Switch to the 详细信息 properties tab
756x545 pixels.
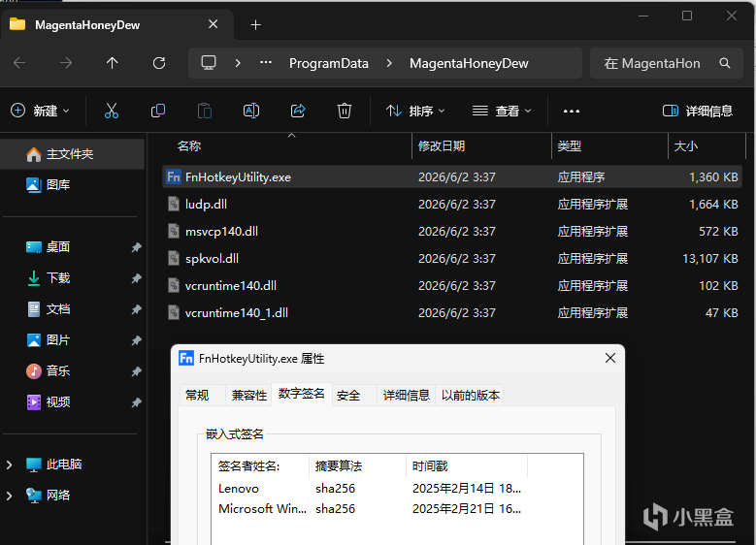click(406, 396)
